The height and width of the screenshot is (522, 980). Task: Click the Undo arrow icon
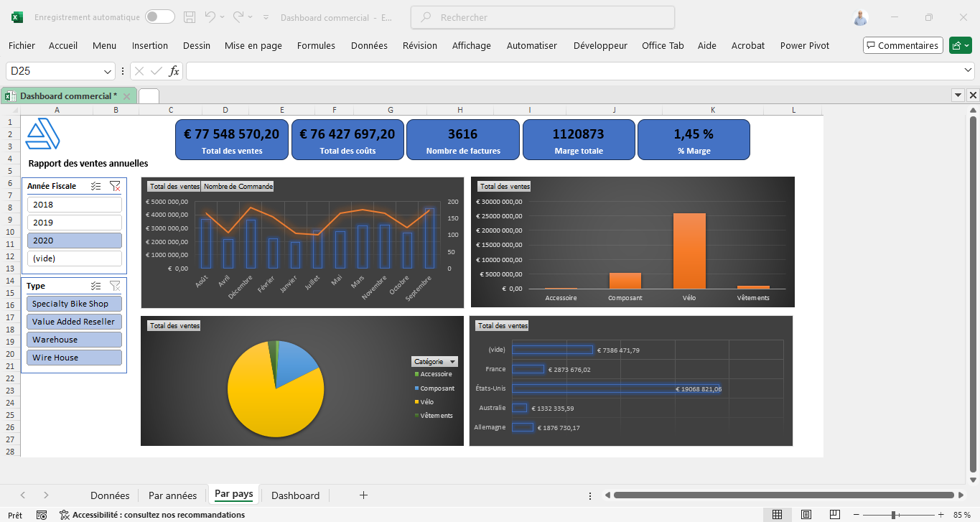(x=210, y=17)
